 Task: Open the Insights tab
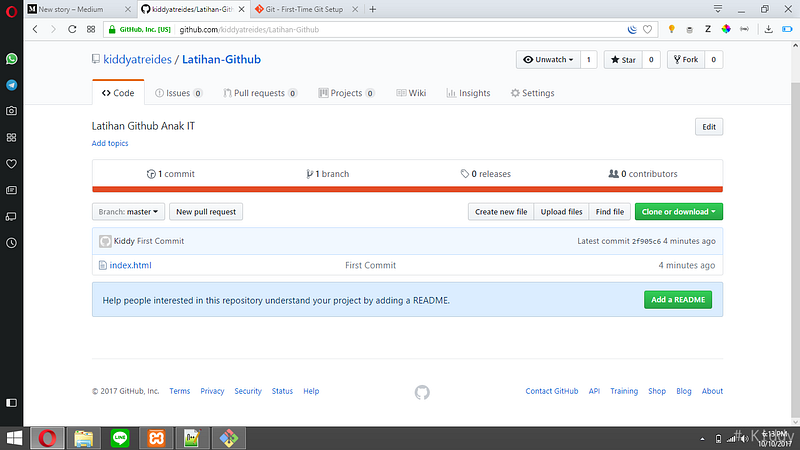pos(468,93)
